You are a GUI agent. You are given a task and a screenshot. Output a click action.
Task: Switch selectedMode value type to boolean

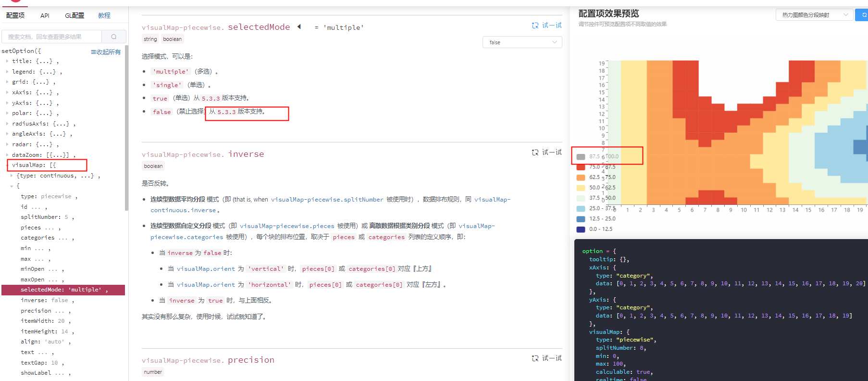[x=173, y=39]
